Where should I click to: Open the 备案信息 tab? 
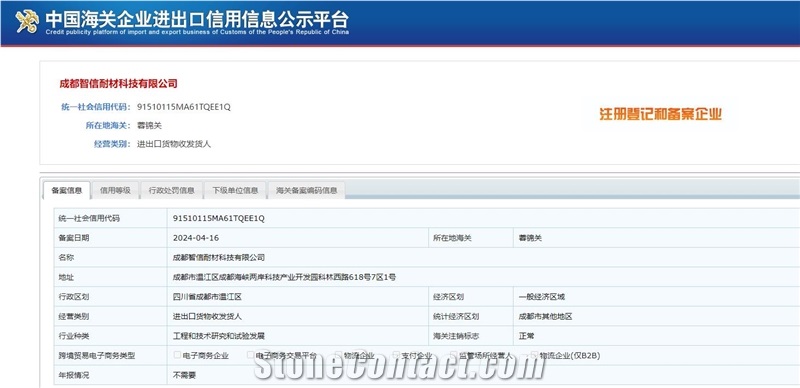coord(67,190)
